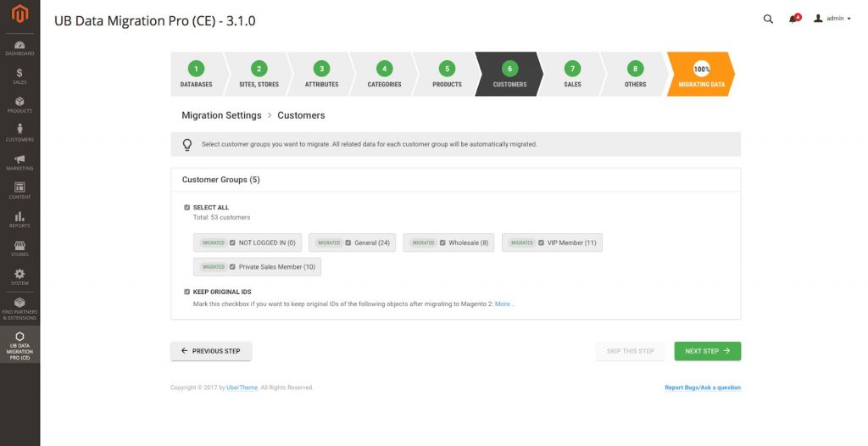Open the notifications bell icon
868x446 pixels.
[x=793, y=19]
